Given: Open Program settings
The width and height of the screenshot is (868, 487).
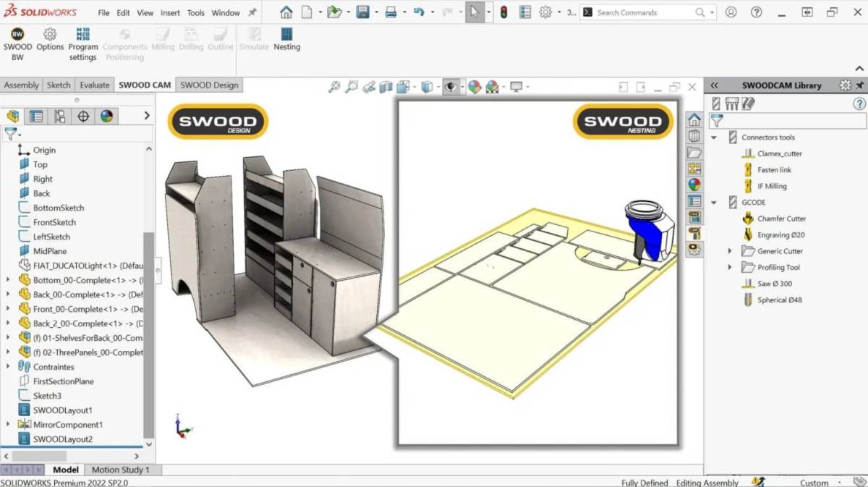Looking at the screenshot, I should pos(83,44).
